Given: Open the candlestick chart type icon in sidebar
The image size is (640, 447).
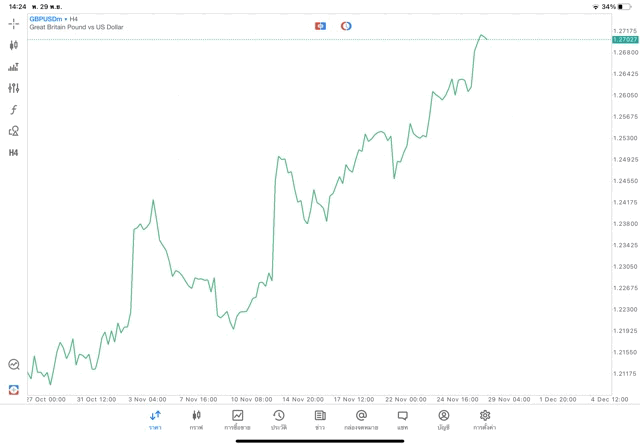Looking at the screenshot, I should [14, 45].
